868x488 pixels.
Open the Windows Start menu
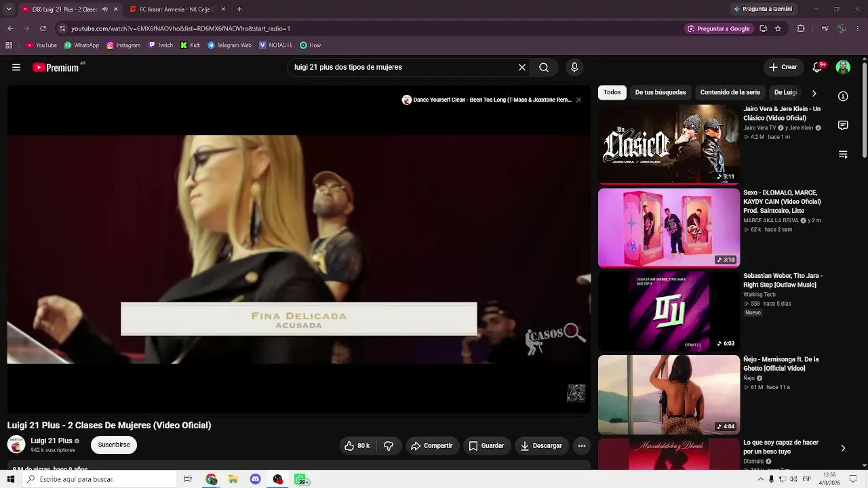pos(10,479)
